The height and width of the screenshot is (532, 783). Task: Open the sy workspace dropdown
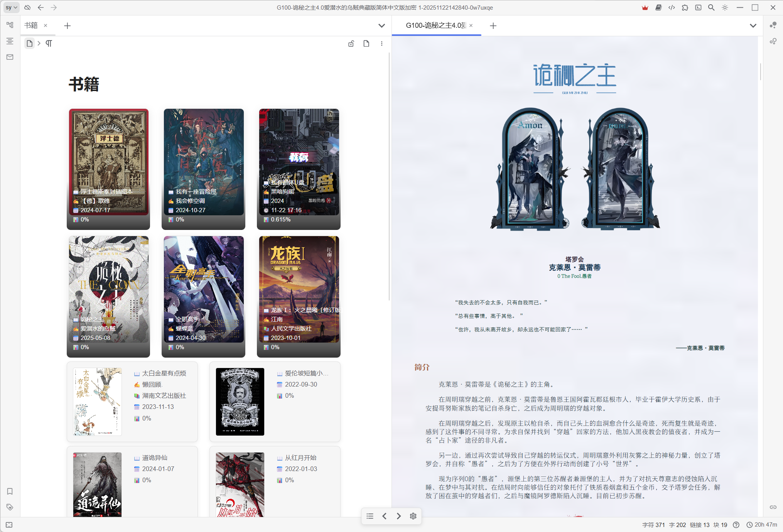(11, 7)
